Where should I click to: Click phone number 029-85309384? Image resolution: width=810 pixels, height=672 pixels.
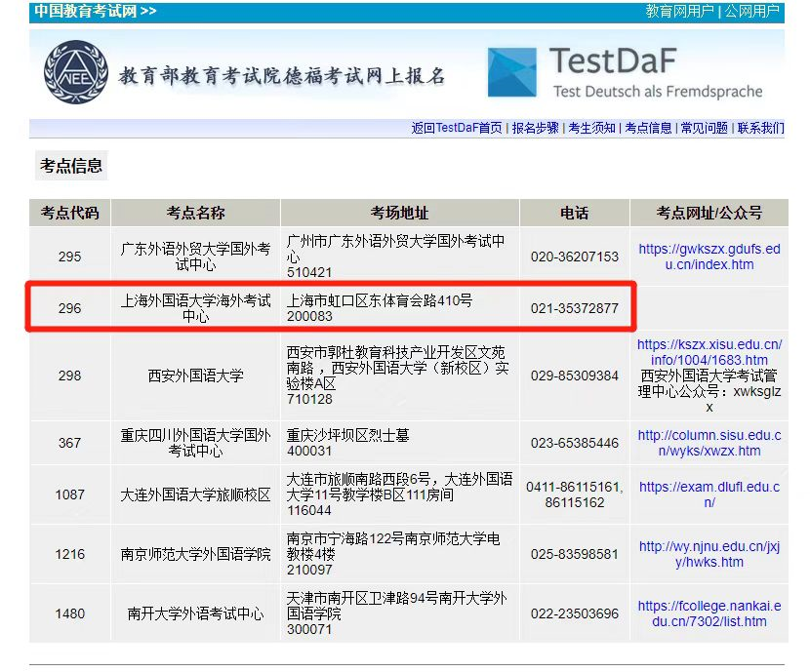pyautogui.click(x=575, y=376)
